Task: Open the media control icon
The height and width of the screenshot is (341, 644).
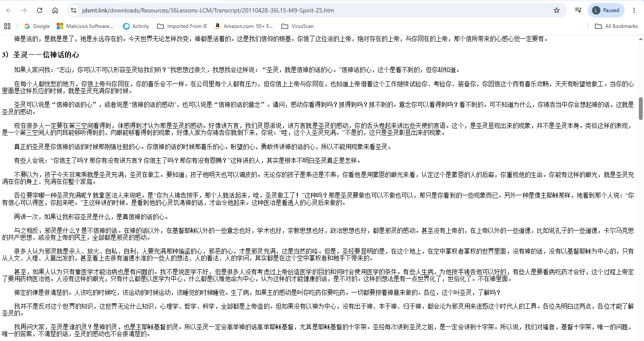Action: click(x=579, y=10)
